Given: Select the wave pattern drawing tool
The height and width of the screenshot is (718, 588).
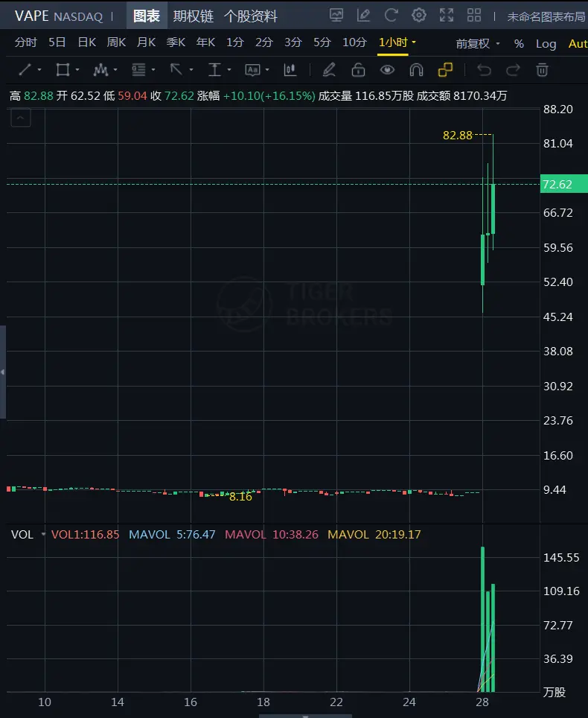Looking at the screenshot, I should coord(100,69).
